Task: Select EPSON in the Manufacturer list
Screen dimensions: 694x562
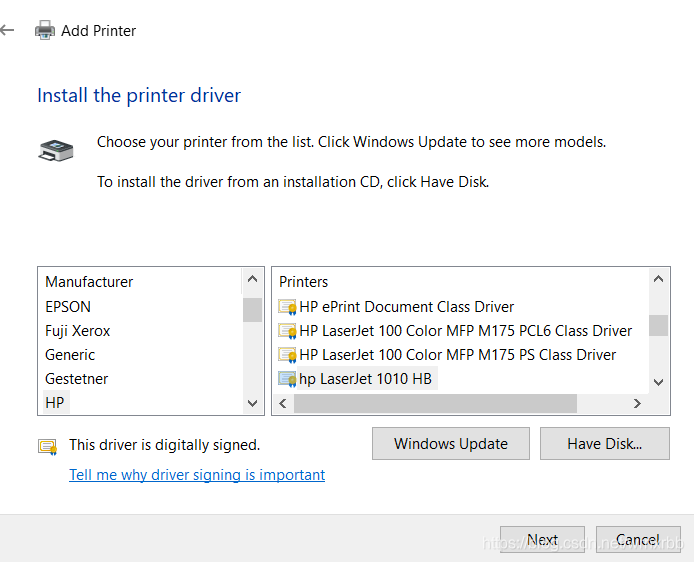Action: 68,307
